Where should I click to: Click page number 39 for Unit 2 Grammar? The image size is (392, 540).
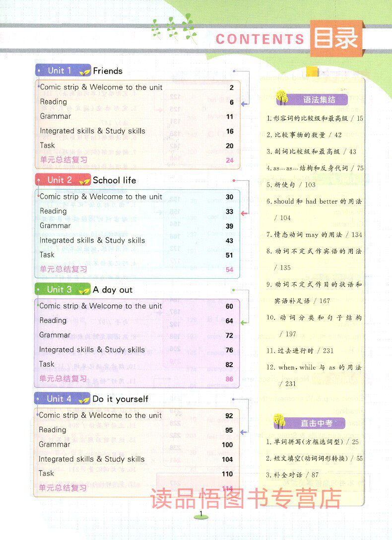coord(229,226)
